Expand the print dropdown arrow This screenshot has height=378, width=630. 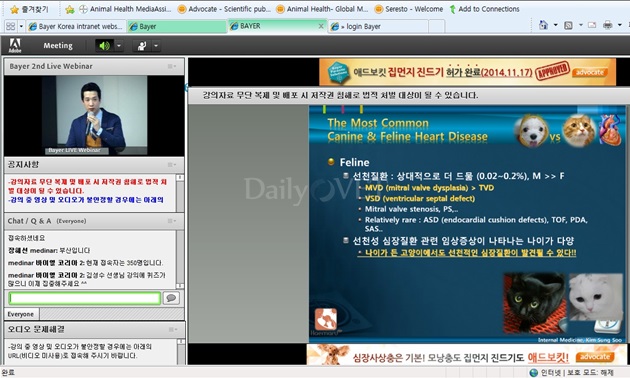620,25
